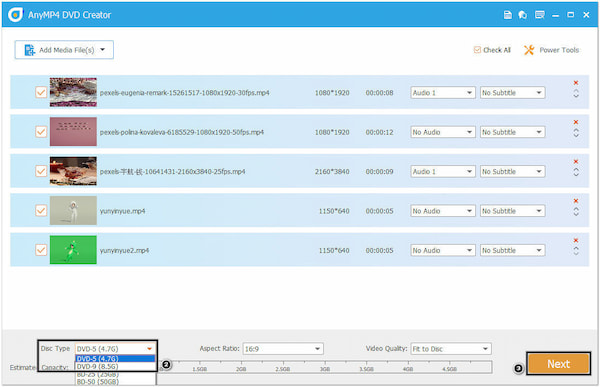Open No Subtitle dropdown for yunyinyue2.mp4
600x387 pixels.
512,250
